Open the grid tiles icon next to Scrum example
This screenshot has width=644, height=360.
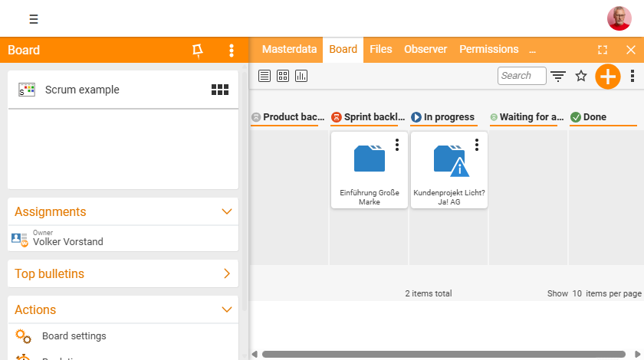pyautogui.click(x=220, y=90)
